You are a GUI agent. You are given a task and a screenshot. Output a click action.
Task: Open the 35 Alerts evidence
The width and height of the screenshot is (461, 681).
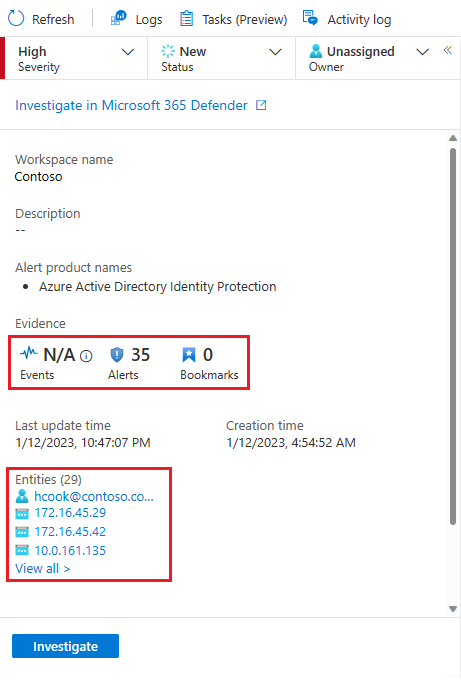coord(129,363)
